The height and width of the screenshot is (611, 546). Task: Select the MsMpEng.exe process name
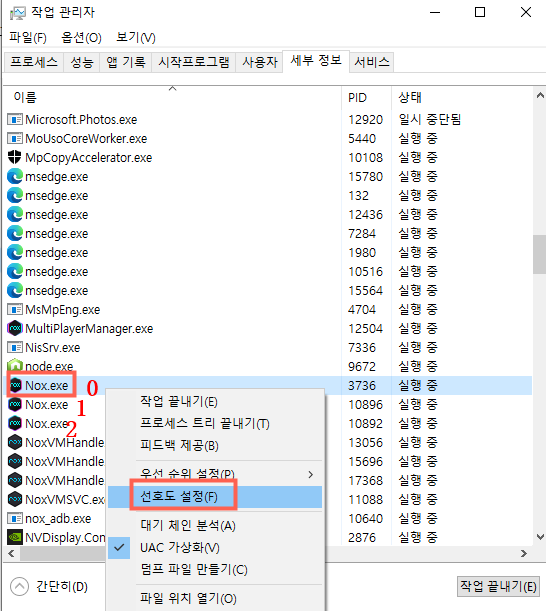63,310
